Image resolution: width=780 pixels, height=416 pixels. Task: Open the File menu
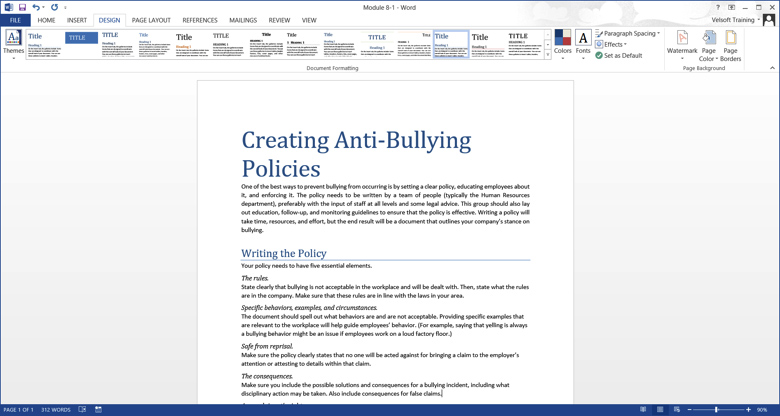click(15, 20)
